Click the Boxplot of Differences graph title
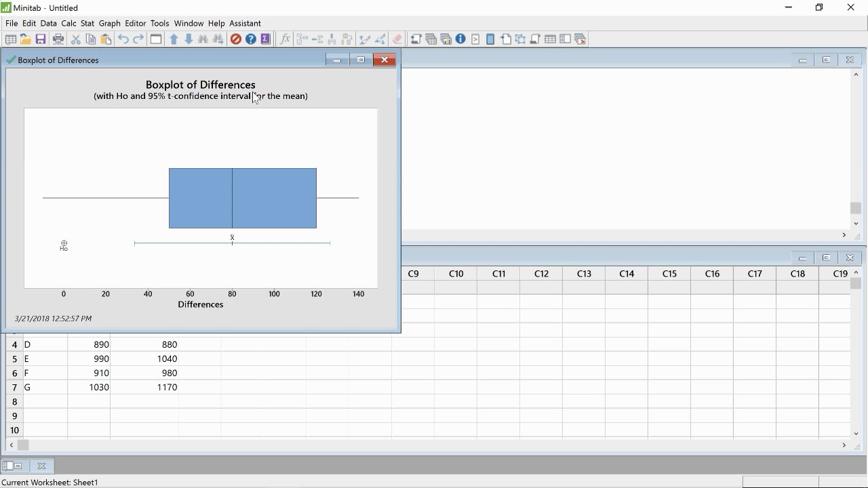This screenshot has height=488, width=868. coord(201,85)
